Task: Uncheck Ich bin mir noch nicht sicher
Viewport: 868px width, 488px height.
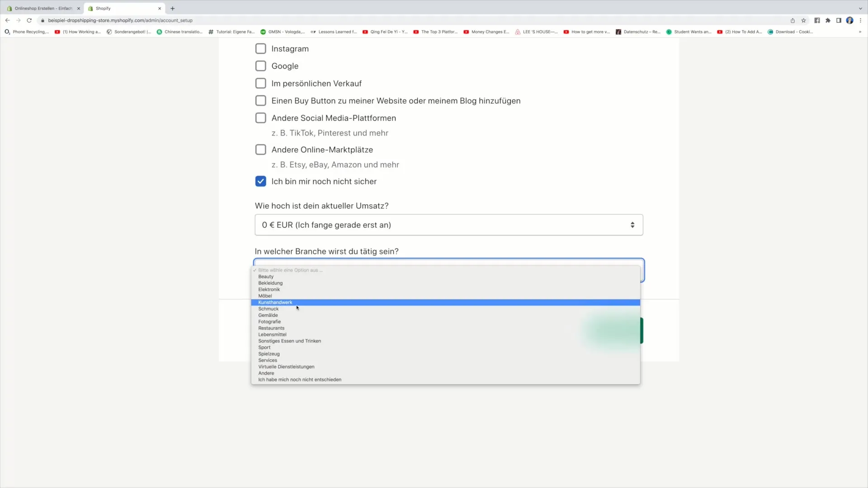Action: [261, 181]
